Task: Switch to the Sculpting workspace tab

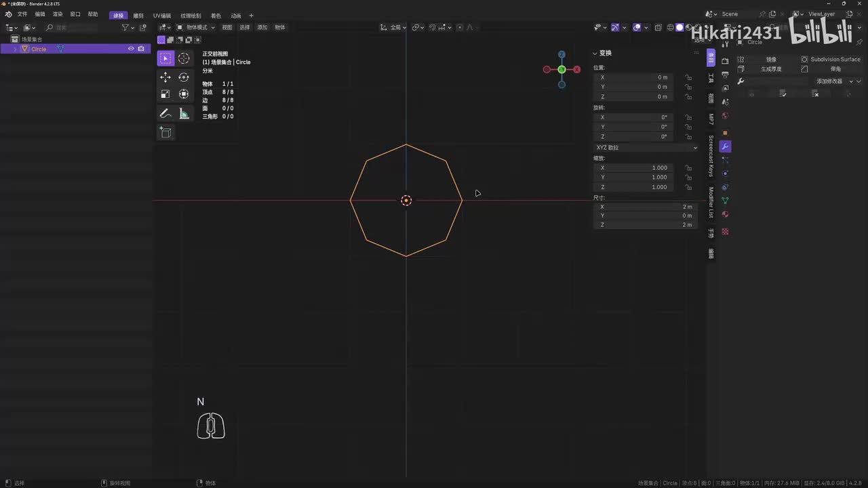Action: [x=138, y=16]
